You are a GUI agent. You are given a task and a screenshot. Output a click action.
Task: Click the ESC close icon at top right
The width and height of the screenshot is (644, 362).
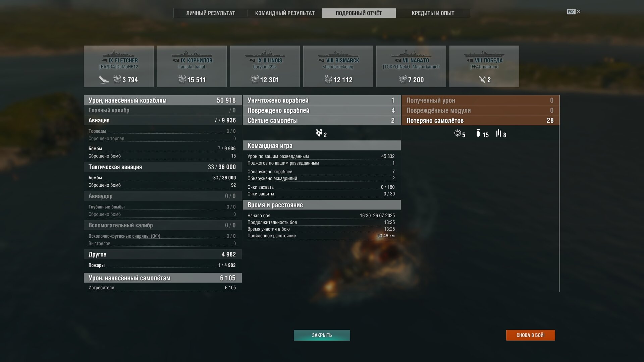(x=574, y=12)
